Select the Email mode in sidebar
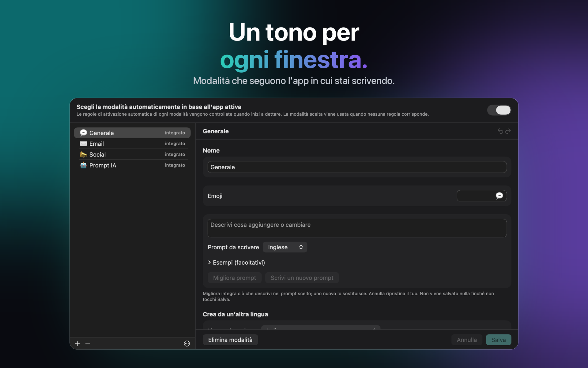The image size is (588, 368). [132, 144]
